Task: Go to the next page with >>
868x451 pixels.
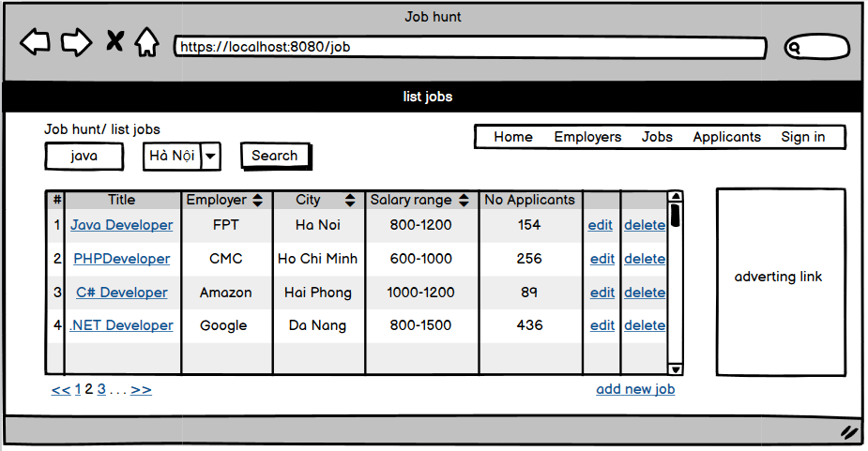Action: 141,390
